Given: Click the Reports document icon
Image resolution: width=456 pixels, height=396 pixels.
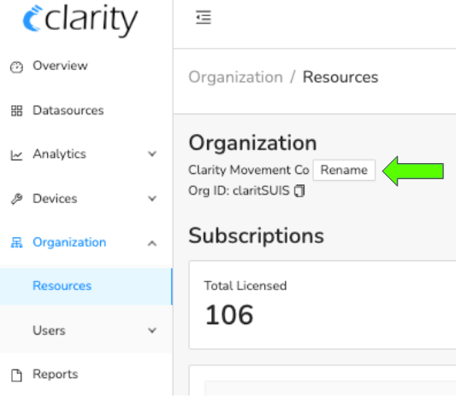Looking at the screenshot, I should pyautogui.click(x=16, y=375).
